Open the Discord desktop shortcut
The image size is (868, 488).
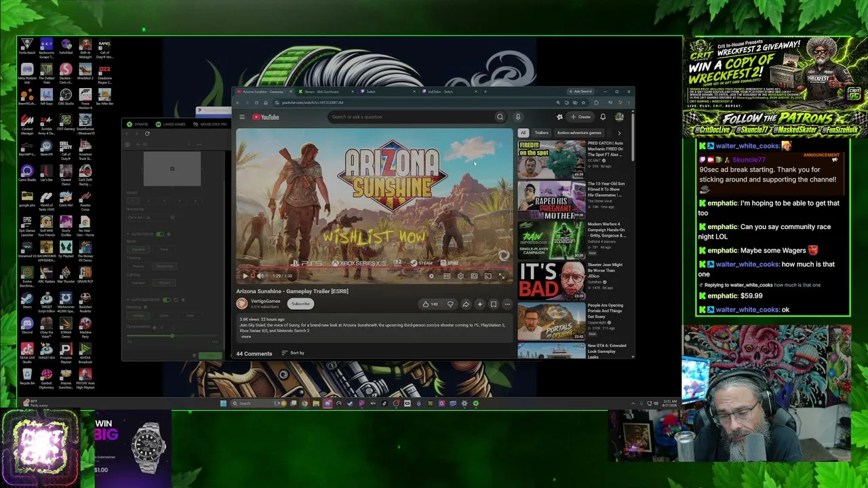[x=27, y=326]
